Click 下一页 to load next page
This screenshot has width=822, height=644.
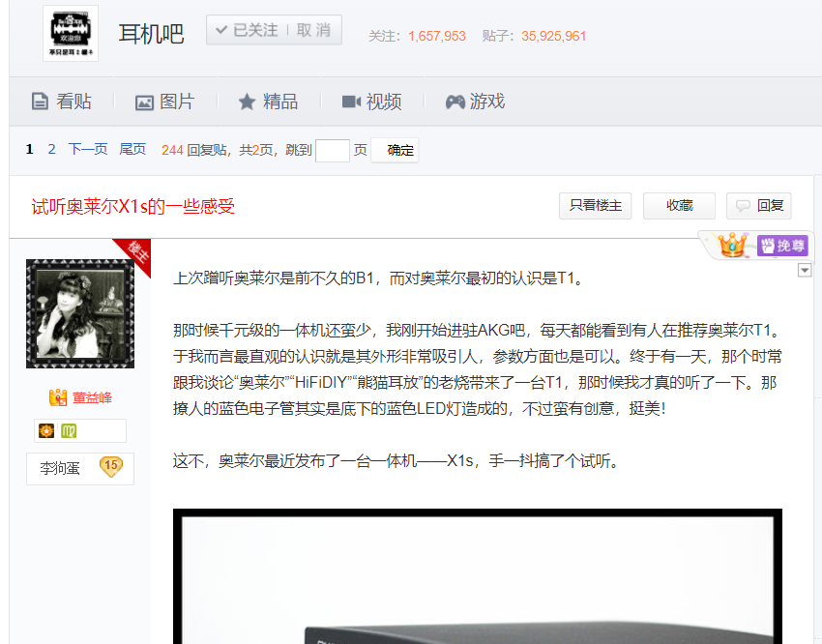[x=88, y=149]
